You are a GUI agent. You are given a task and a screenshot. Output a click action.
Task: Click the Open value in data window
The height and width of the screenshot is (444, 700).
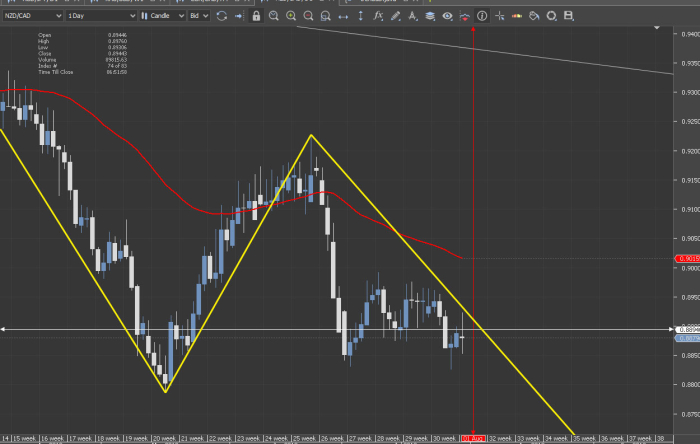tap(117, 35)
